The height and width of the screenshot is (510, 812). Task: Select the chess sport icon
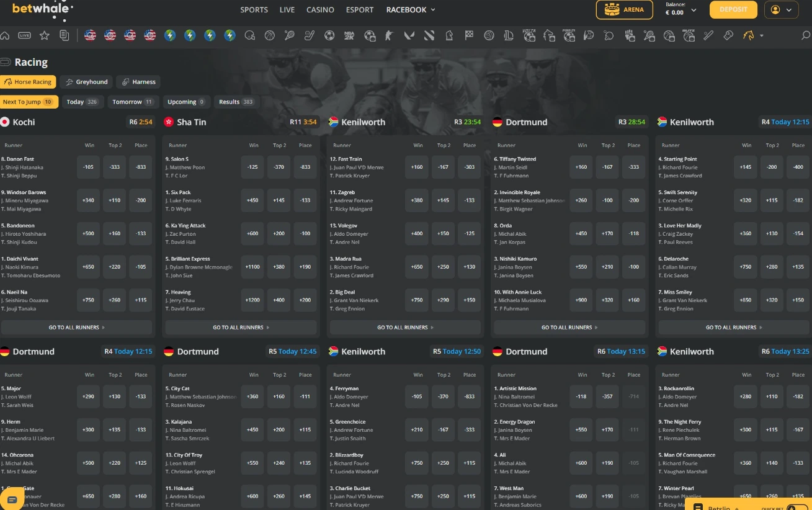448,35
